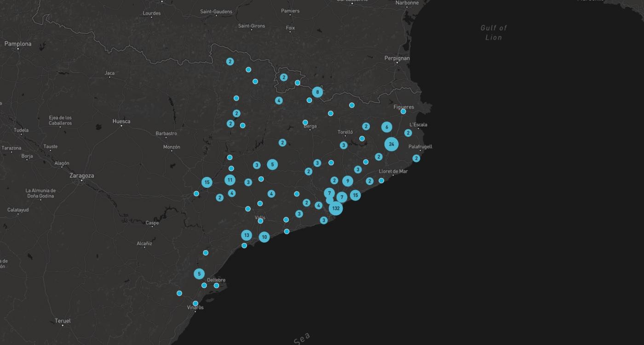This screenshot has width=644, height=345.
Task: Select the point marker under Lloret de Mar
Action: pos(381,181)
